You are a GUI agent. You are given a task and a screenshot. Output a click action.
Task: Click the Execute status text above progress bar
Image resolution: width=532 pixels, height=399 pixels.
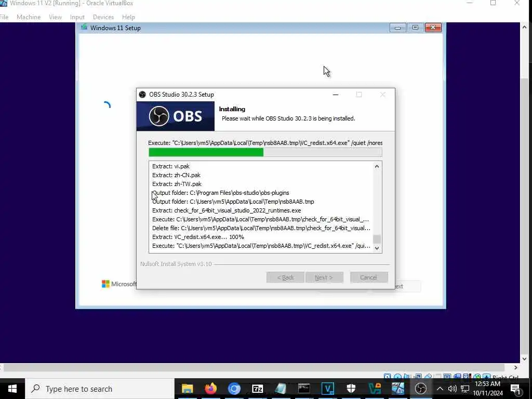click(x=265, y=143)
